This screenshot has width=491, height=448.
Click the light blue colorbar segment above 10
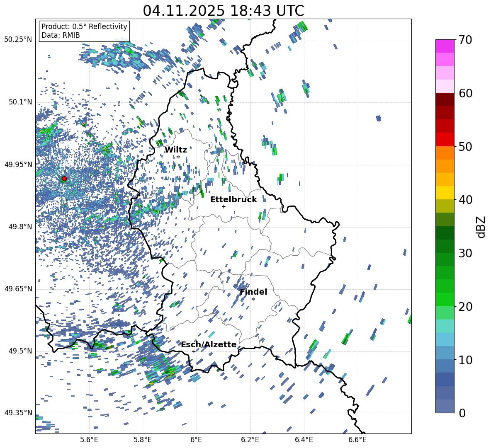click(445, 339)
